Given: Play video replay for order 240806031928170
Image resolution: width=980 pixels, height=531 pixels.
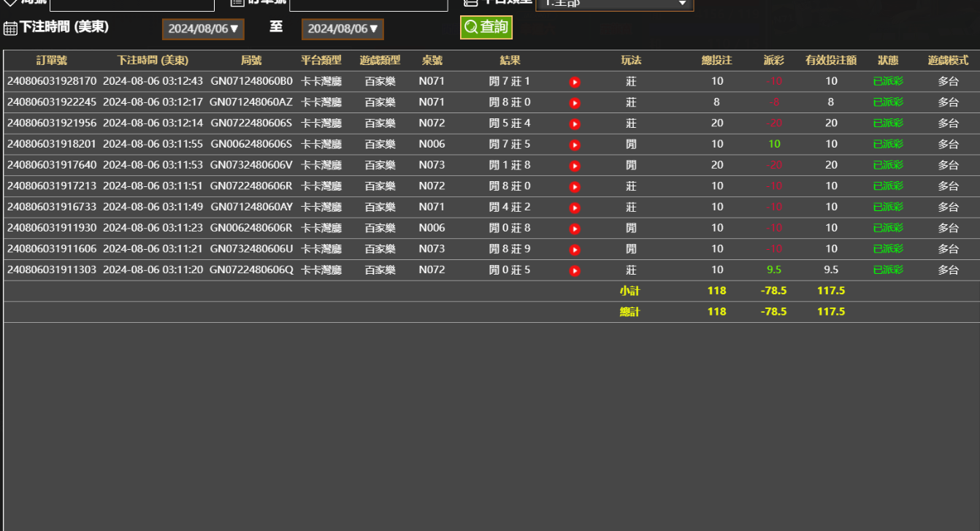Looking at the screenshot, I should [x=575, y=82].
